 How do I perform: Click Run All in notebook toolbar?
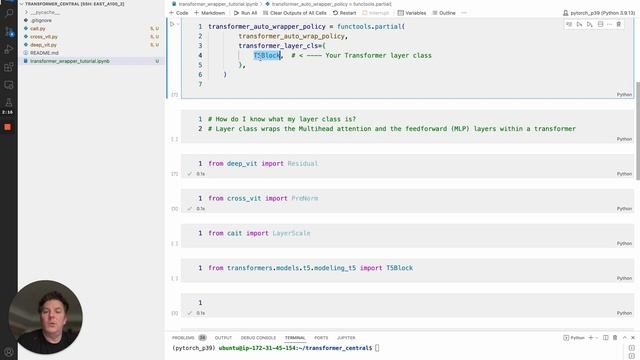245,13
